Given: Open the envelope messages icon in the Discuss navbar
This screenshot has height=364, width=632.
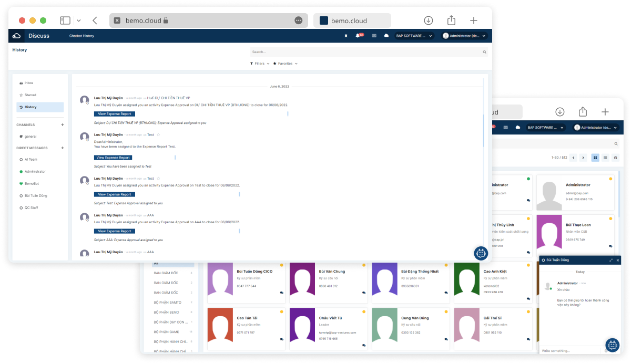Looking at the screenshot, I should pos(374,36).
